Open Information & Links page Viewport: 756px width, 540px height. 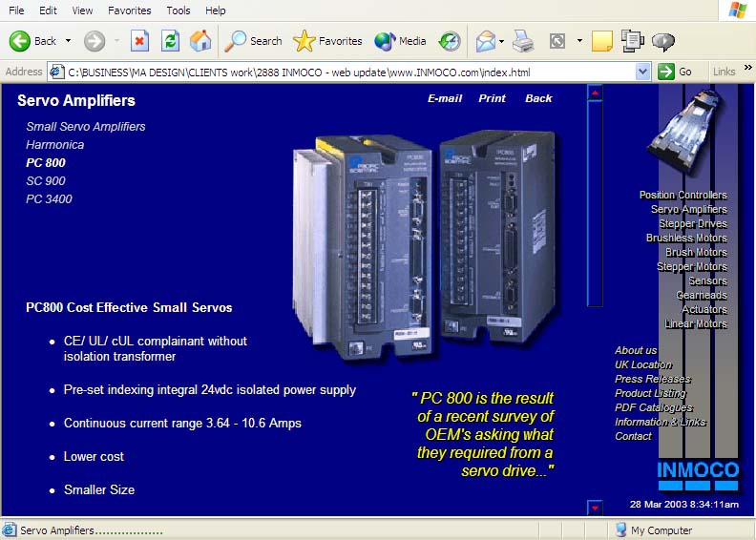660,422
